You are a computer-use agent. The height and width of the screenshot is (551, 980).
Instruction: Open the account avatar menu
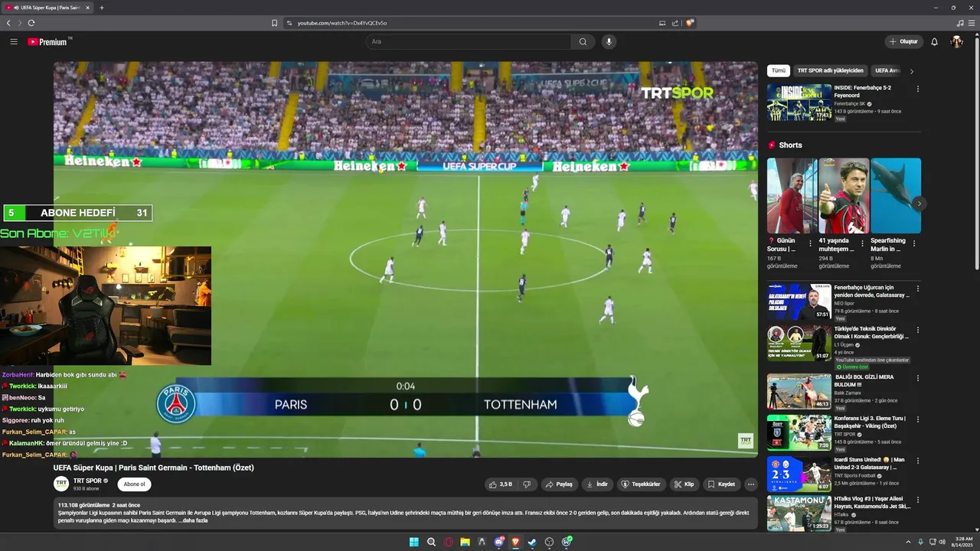956,41
